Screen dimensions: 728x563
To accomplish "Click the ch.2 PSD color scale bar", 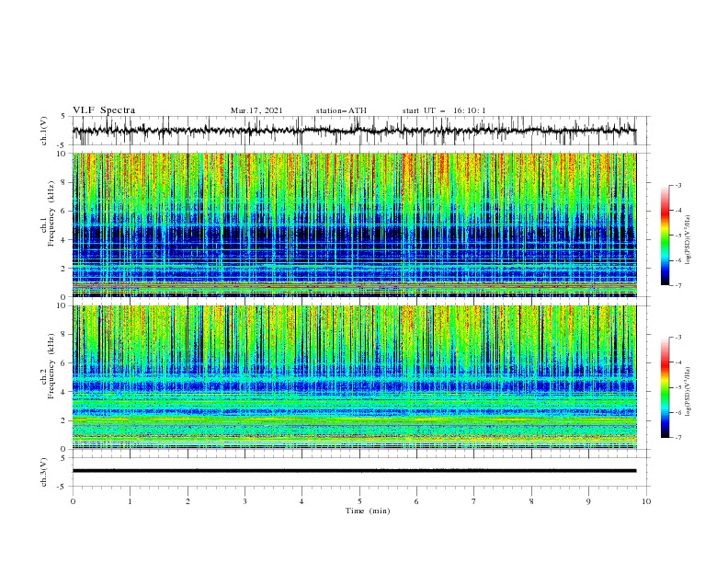I will click(x=665, y=387).
